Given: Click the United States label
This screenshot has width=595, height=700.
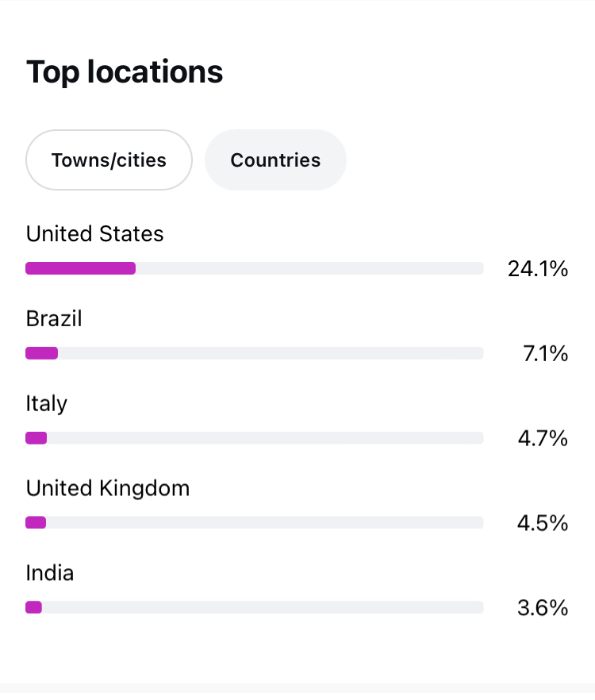Looking at the screenshot, I should pyautogui.click(x=94, y=233).
